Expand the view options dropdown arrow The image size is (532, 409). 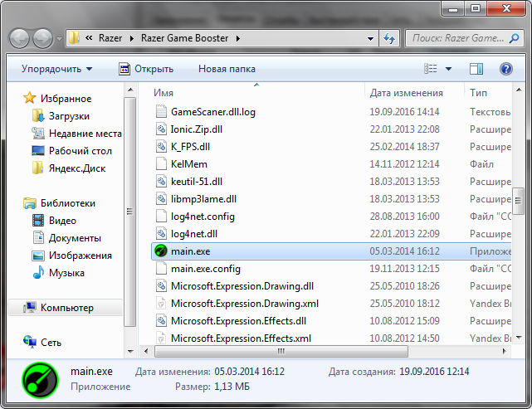coord(448,69)
